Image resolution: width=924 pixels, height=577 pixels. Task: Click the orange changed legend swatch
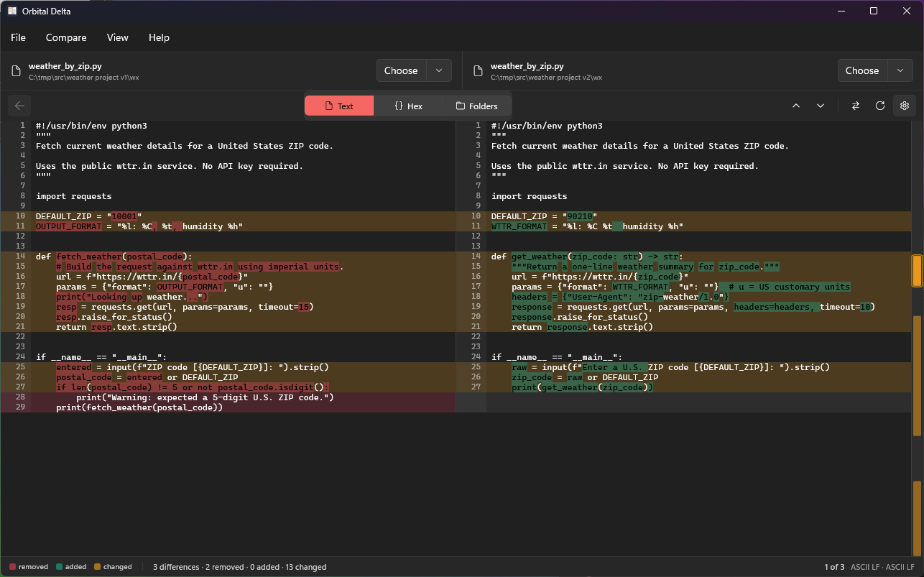pos(97,567)
